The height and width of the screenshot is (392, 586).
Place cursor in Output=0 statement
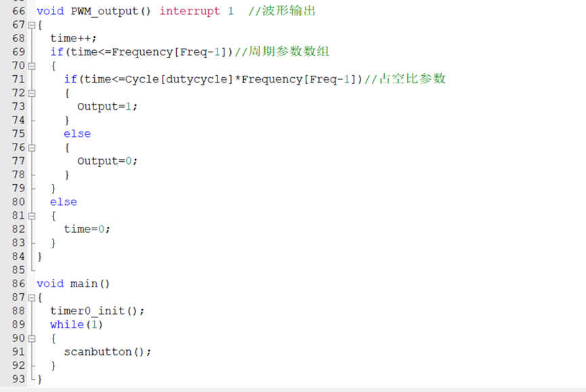107,161
